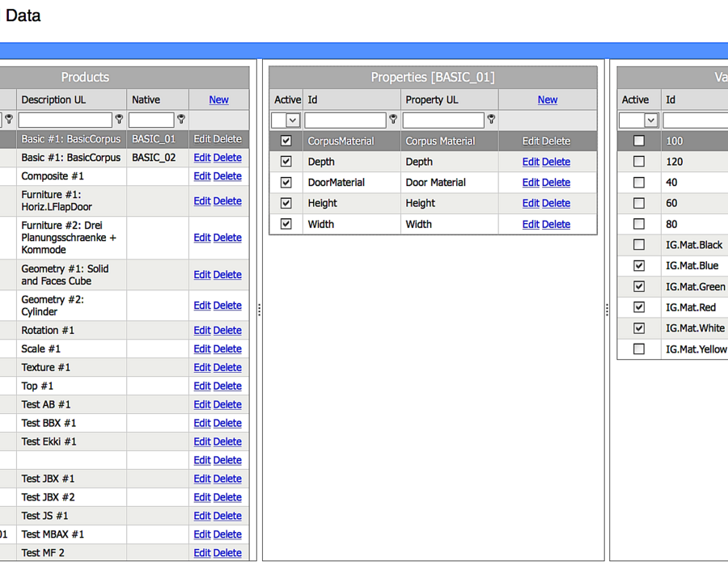This screenshot has width=728, height=566.
Task: Click New link in Products panel
Action: click(x=218, y=99)
